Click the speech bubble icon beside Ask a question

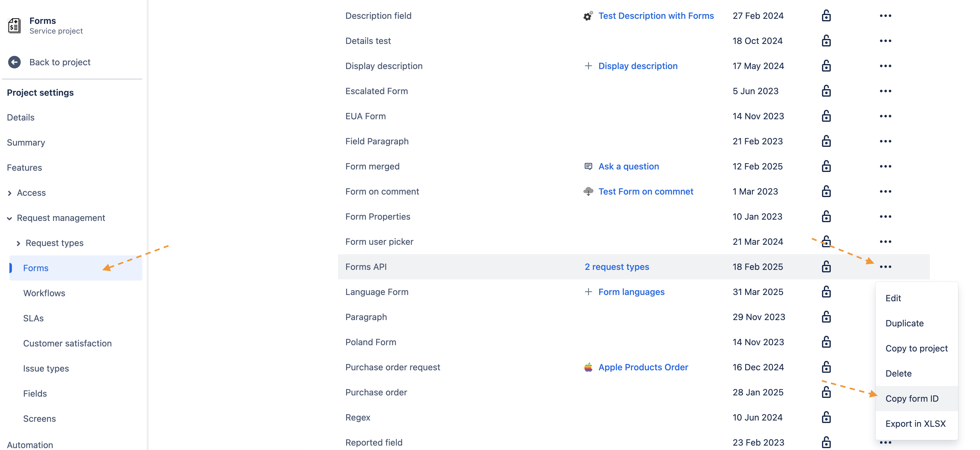coord(588,166)
